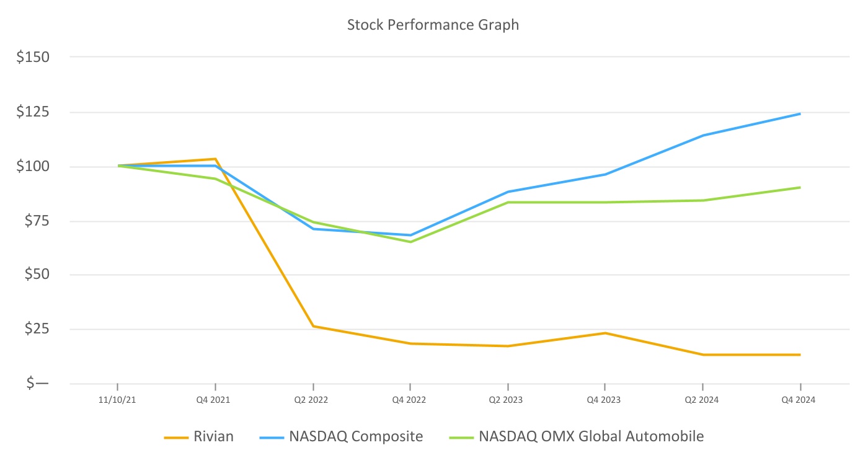This screenshot has height=471, width=868.
Task: Click the Q4 2022 axis label
Action: pos(410,400)
